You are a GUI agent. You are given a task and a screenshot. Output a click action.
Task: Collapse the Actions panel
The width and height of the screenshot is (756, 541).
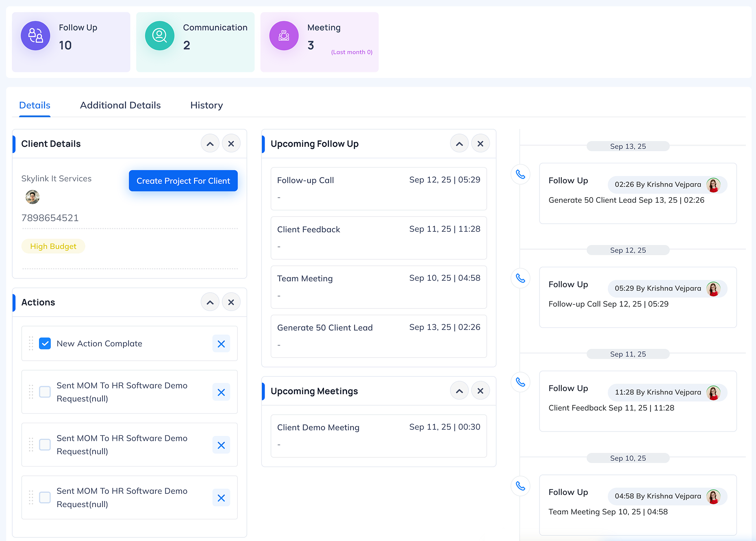click(x=210, y=302)
